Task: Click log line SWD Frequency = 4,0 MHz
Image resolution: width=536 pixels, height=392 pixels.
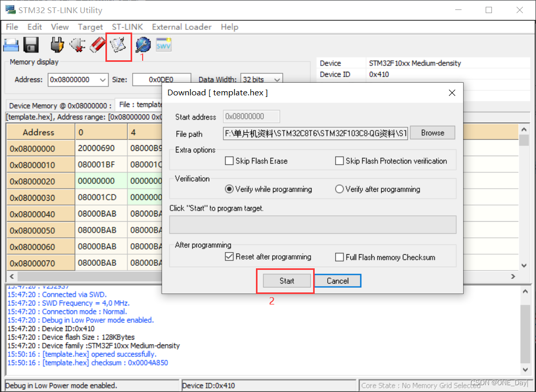Action: tap(68, 303)
